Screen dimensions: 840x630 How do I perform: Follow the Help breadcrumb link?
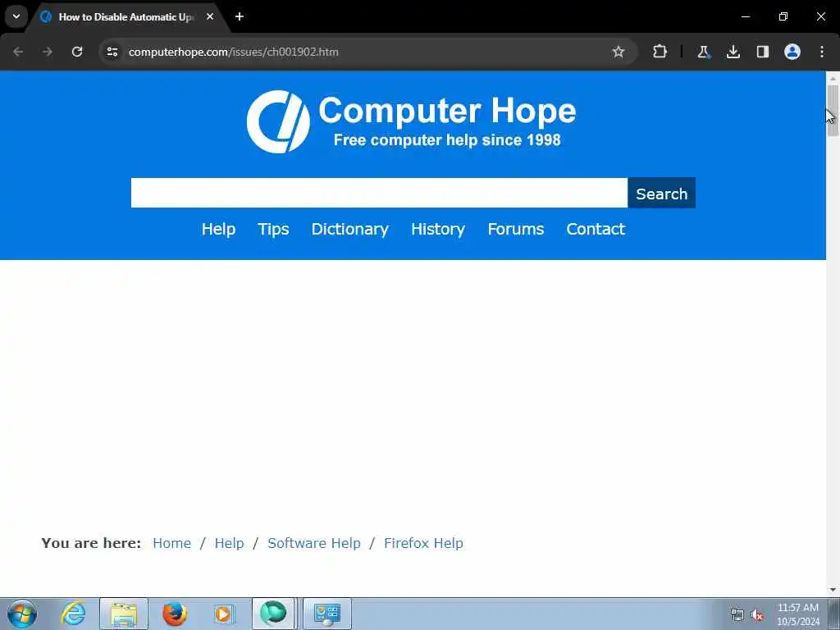point(230,543)
